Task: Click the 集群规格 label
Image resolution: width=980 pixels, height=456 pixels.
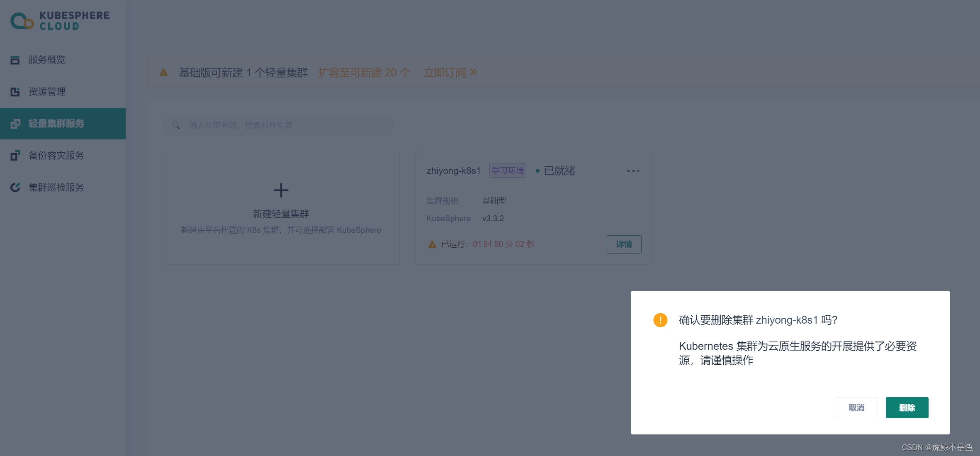Action: click(443, 201)
